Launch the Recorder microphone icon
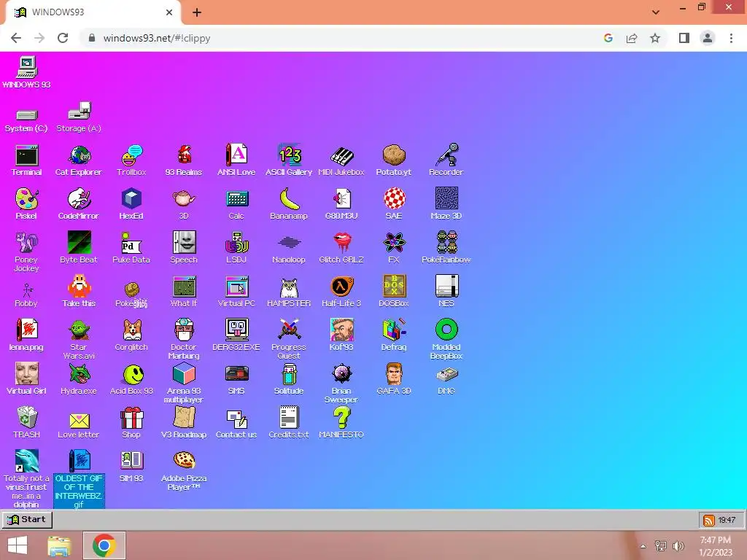747x560 pixels. click(446, 155)
